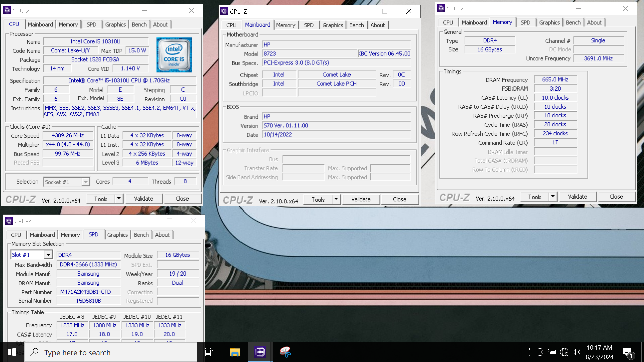
Task: Open Bench tab in CPU window
Action: pyautogui.click(x=139, y=24)
